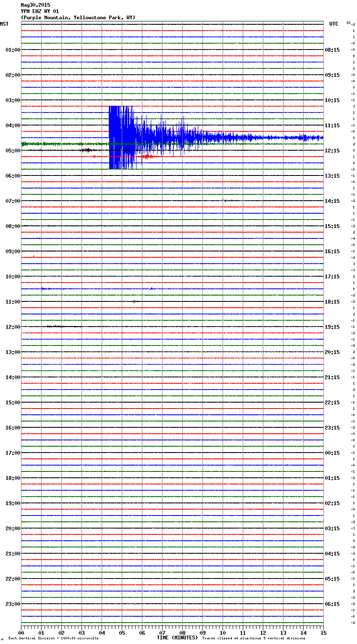Select the 06:00 MST hour label

(13, 176)
